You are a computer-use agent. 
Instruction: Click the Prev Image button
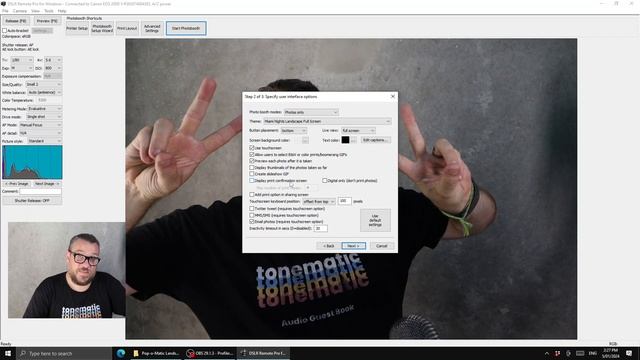tap(17, 184)
